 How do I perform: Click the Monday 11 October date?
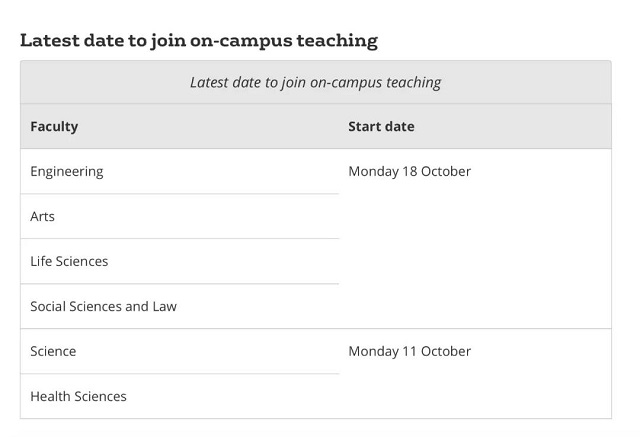(x=409, y=351)
